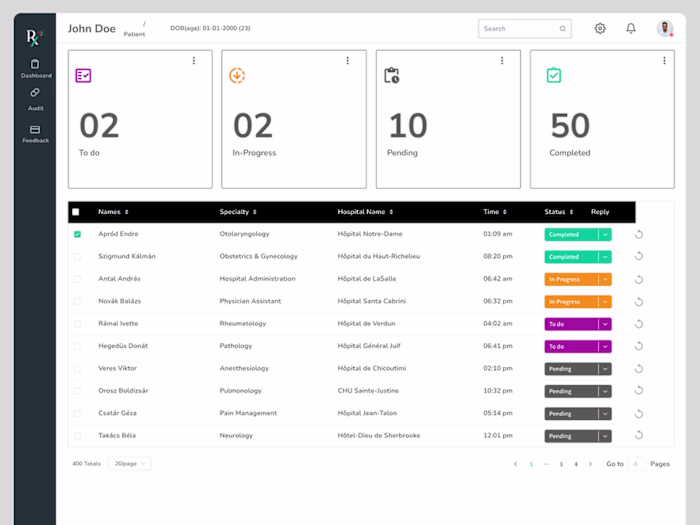This screenshot has height=525, width=700.
Task: Click the Pending status label for Csatár Géza
Action: [560, 414]
